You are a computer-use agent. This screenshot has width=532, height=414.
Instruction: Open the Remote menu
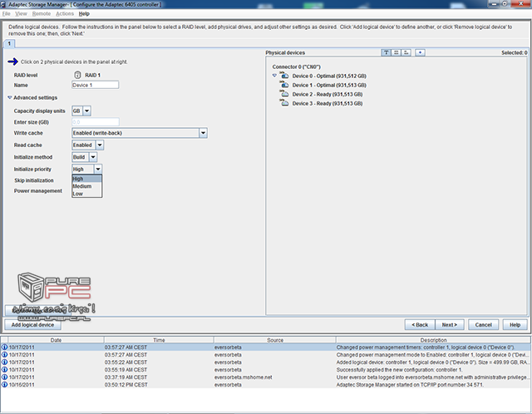[42, 13]
